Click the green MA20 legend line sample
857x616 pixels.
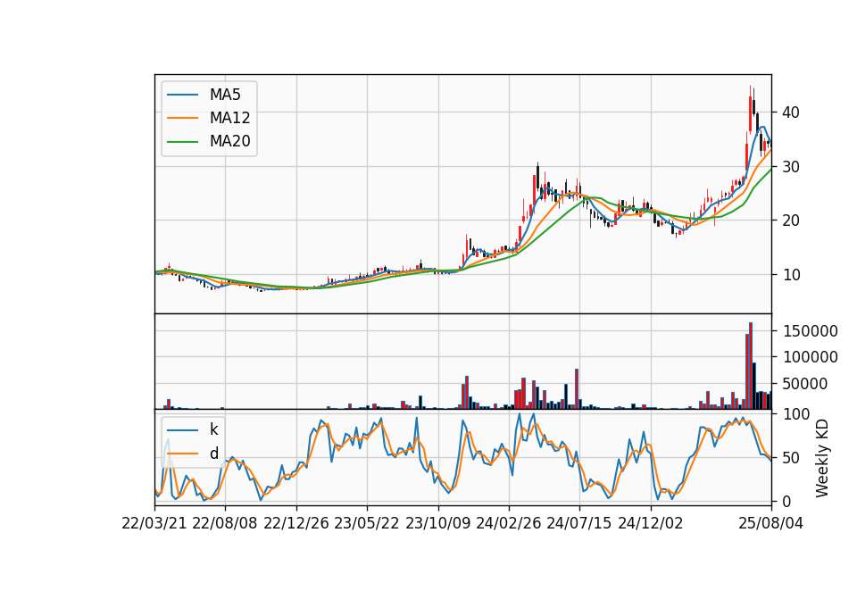tap(182, 142)
